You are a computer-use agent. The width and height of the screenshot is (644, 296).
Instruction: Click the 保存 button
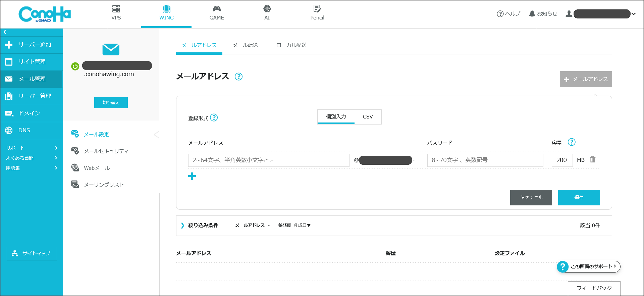coord(579,197)
